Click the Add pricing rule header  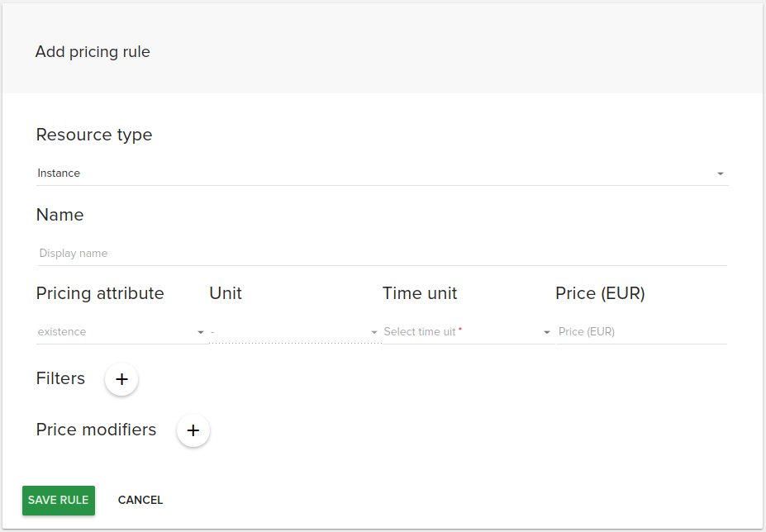[93, 51]
